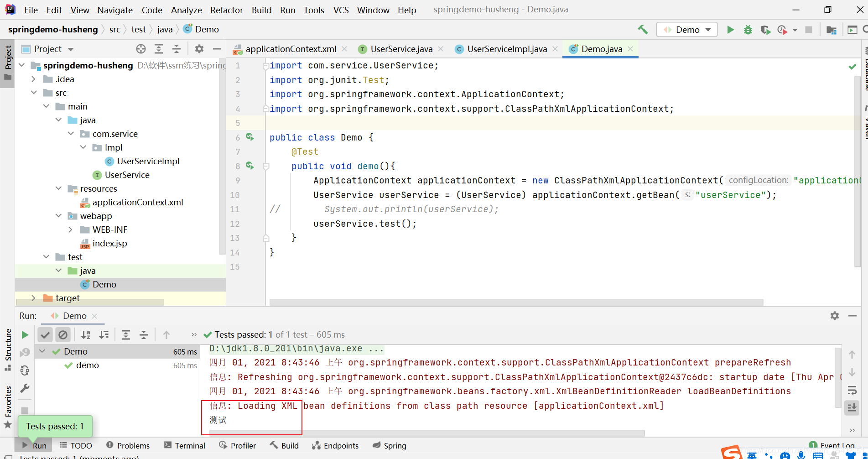Run Demo with the green play button
Viewport: 868px width, 459px height.
[x=730, y=30]
